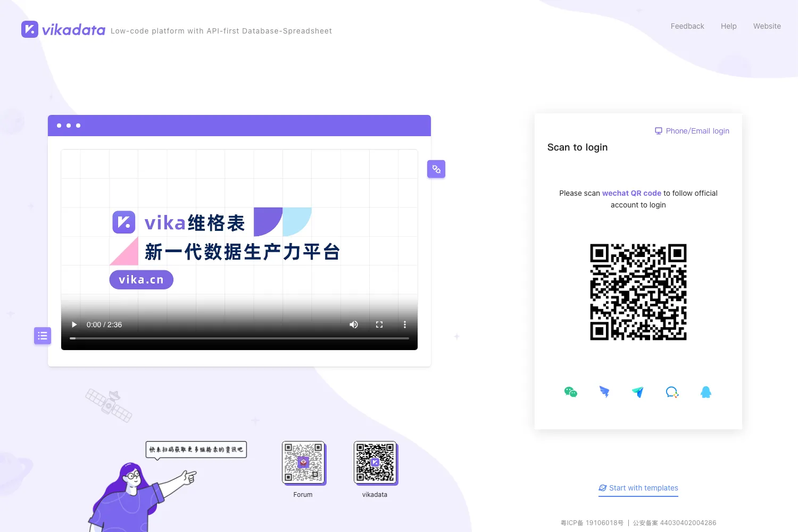Seek on the video progress bar
798x532 pixels.
239,338
